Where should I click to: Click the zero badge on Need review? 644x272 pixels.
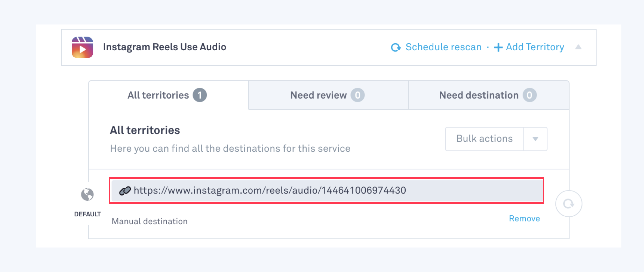pos(358,95)
